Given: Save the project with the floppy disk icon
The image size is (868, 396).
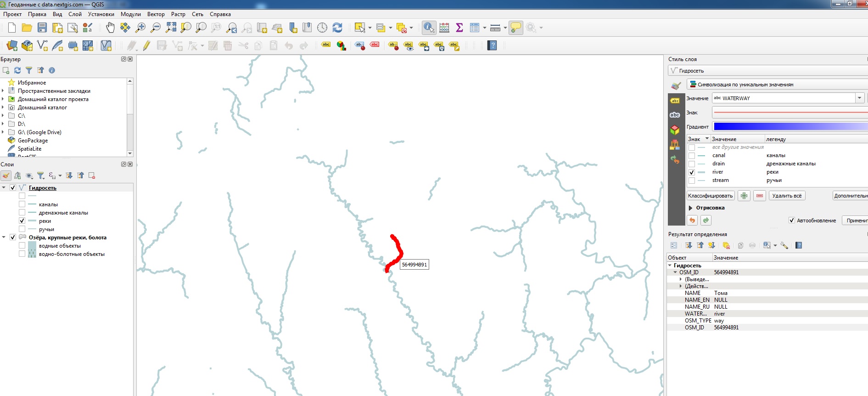Looking at the screenshot, I should [42, 28].
